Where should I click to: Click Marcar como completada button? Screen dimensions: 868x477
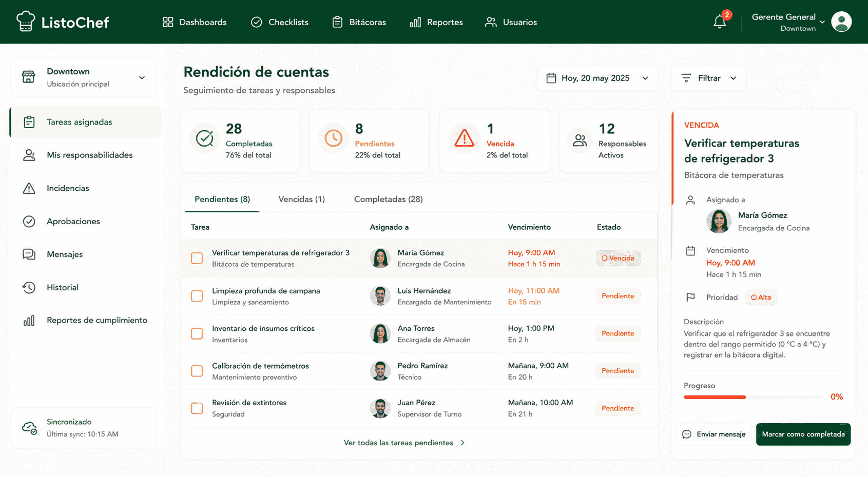tap(803, 434)
